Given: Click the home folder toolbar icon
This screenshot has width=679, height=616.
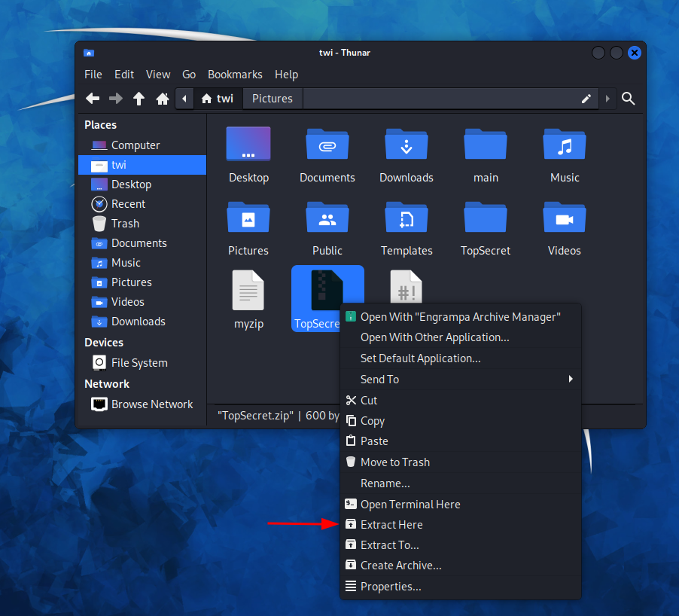Looking at the screenshot, I should [x=162, y=99].
